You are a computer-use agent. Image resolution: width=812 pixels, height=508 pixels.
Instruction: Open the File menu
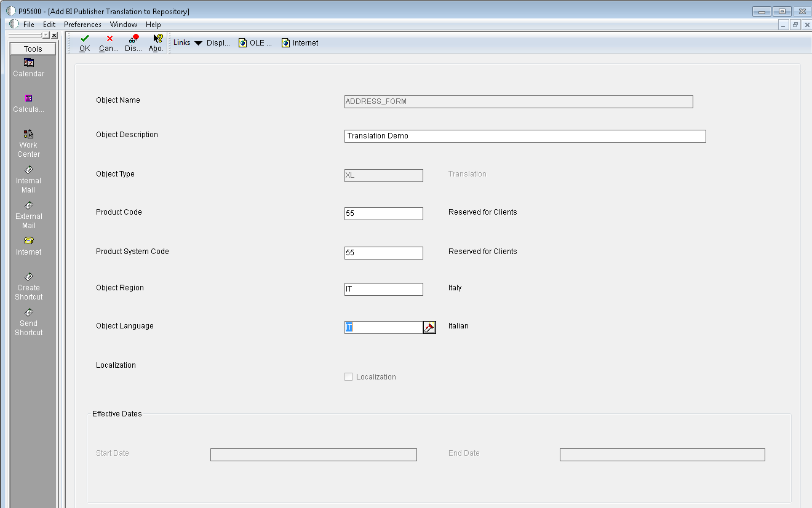(29, 25)
